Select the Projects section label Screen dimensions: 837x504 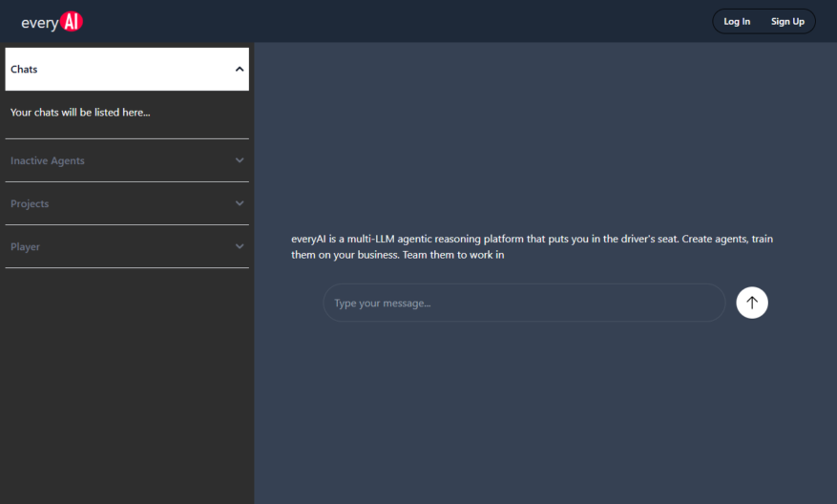pos(30,204)
